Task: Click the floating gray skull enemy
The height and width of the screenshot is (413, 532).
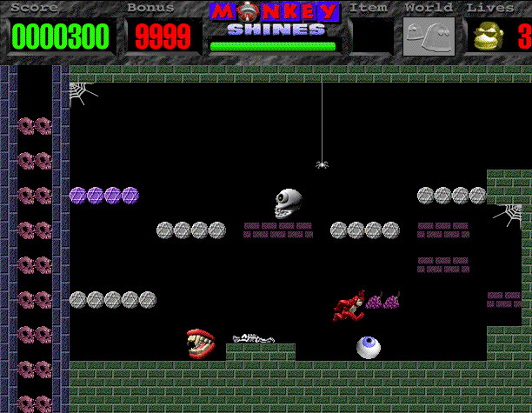Action: click(x=288, y=203)
